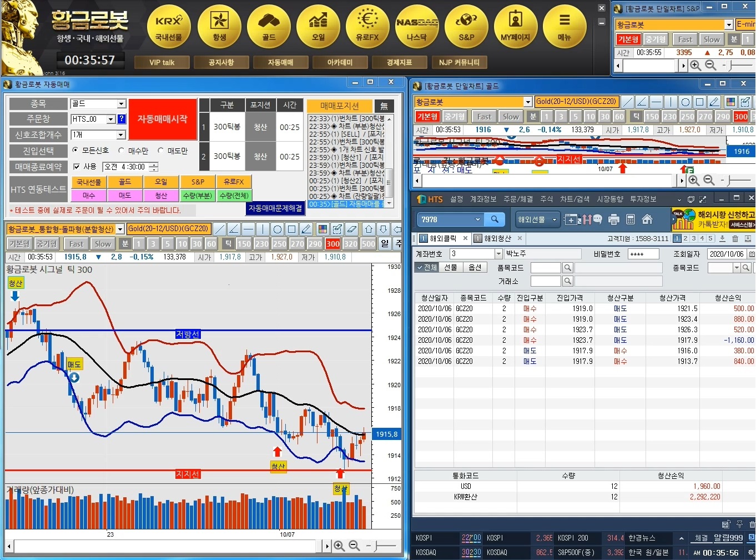Click the up arrow icon in main chart toolbar
The image size is (756, 560).
coord(369,229)
